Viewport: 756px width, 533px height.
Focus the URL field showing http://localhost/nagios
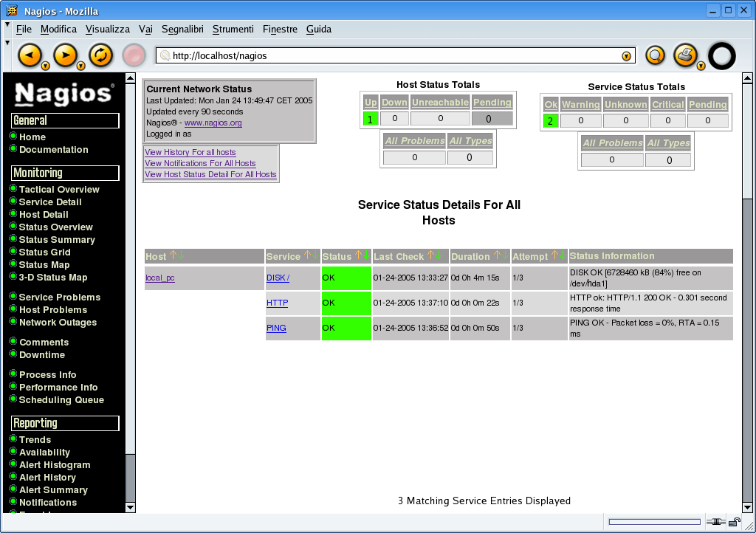coord(396,56)
